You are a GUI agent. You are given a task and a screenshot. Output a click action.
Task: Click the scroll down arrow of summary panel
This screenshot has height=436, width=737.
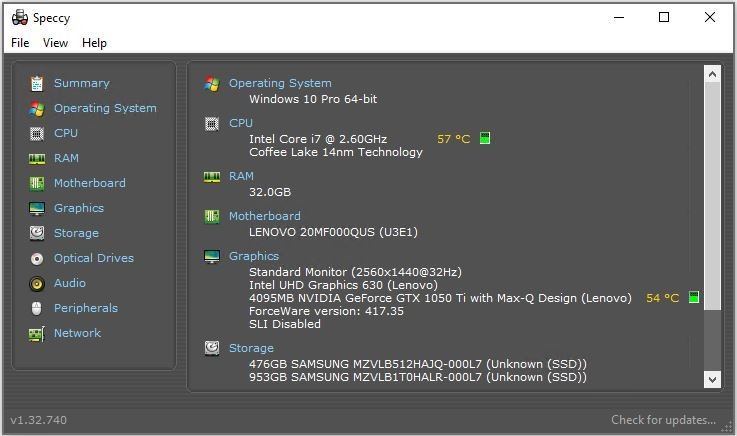pos(712,379)
